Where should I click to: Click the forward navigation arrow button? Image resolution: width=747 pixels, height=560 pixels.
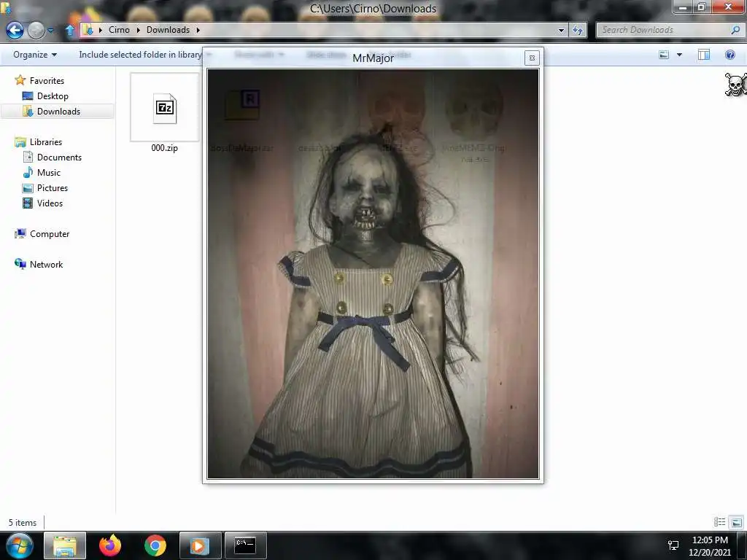(36, 30)
